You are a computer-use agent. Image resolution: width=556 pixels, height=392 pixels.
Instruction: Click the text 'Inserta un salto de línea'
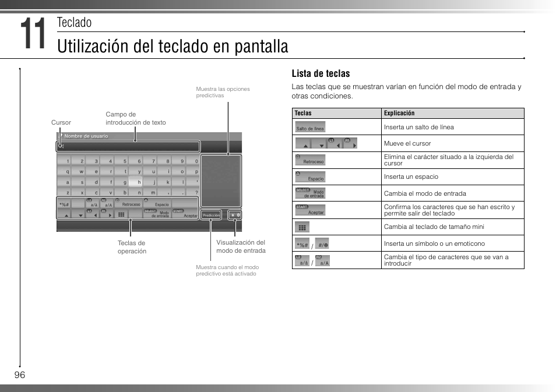(419, 127)
